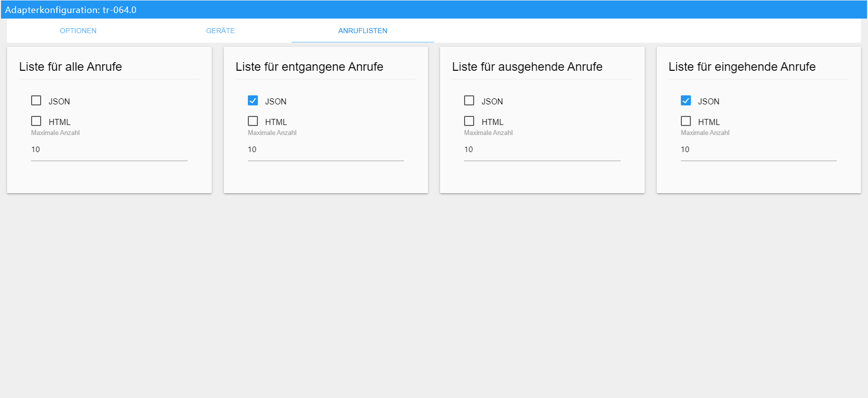This screenshot has width=868, height=398.
Task: Uncheck JSON for missed calls list
Action: click(253, 101)
